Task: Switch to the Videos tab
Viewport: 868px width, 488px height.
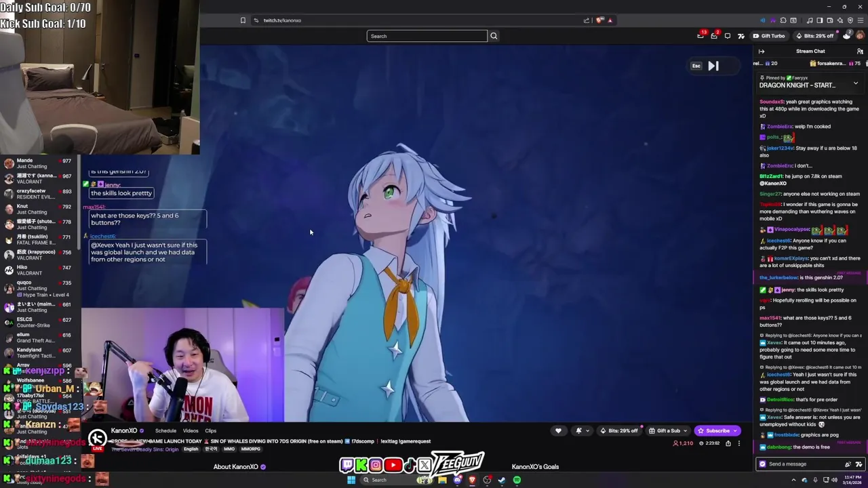Action: point(191,430)
